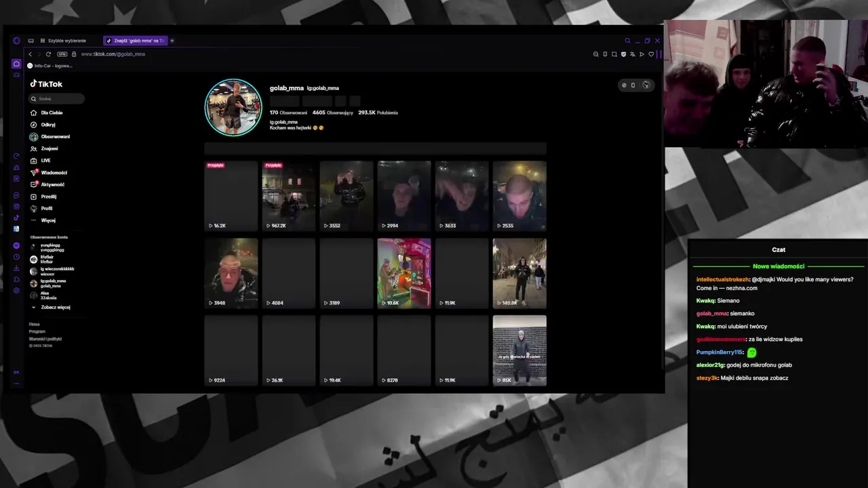Open History clock icon in sidebar
Image resolution: width=868 pixels, height=488 pixels.
click(x=16, y=257)
